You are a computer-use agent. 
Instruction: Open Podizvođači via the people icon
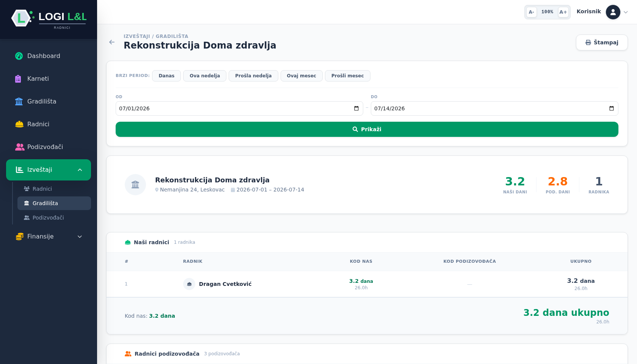point(20,147)
